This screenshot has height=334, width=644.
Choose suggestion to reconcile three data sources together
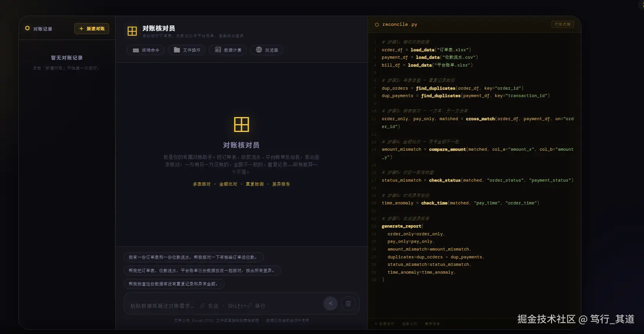click(x=202, y=271)
